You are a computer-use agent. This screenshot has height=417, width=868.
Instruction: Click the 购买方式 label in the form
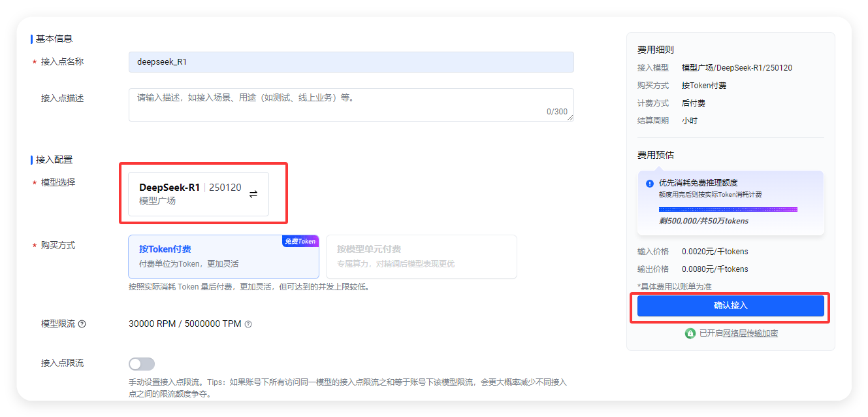[58, 246]
